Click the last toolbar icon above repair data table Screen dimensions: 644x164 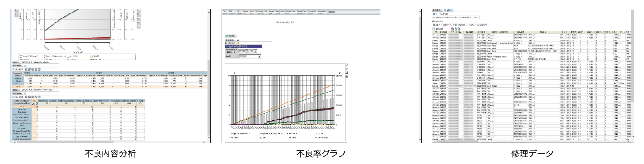point(459,29)
